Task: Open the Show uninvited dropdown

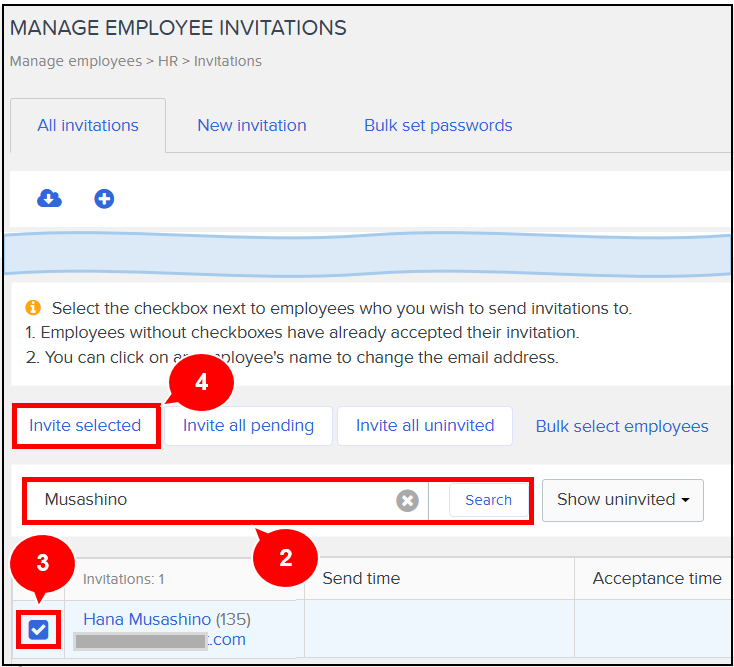Action: [x=622, y=500]
